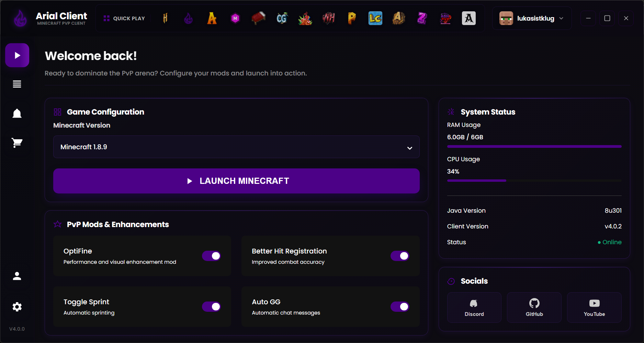
Task: Open the GitHub social link
Action: click(534, 307)
